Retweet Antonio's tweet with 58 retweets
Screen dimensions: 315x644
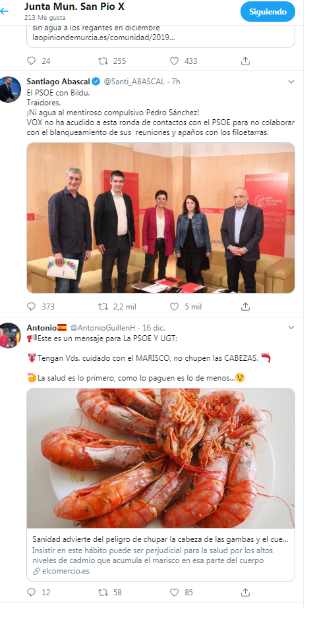(x=103, y=592)
